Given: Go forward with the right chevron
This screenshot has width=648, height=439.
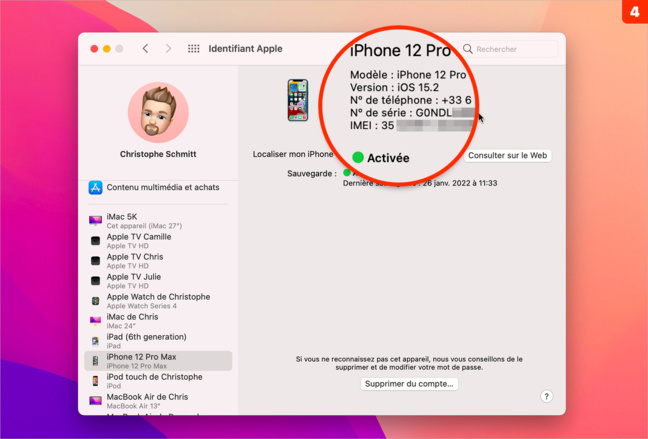Looking at the screenshot, I should coord(168,49).
